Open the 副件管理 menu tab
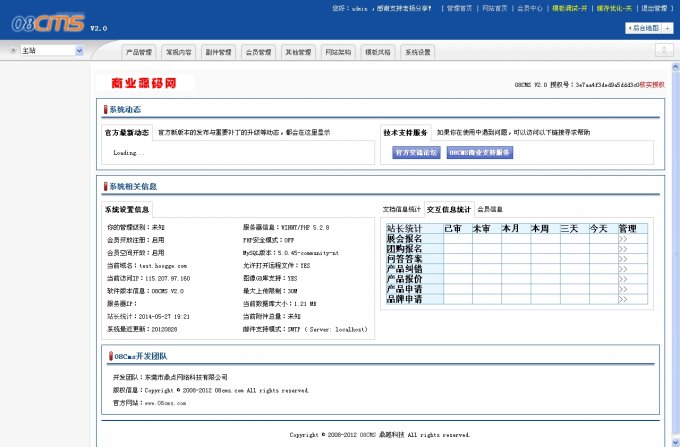Viewport: 680px width, 447px height. pyautogui.click(x=218, y=52)
